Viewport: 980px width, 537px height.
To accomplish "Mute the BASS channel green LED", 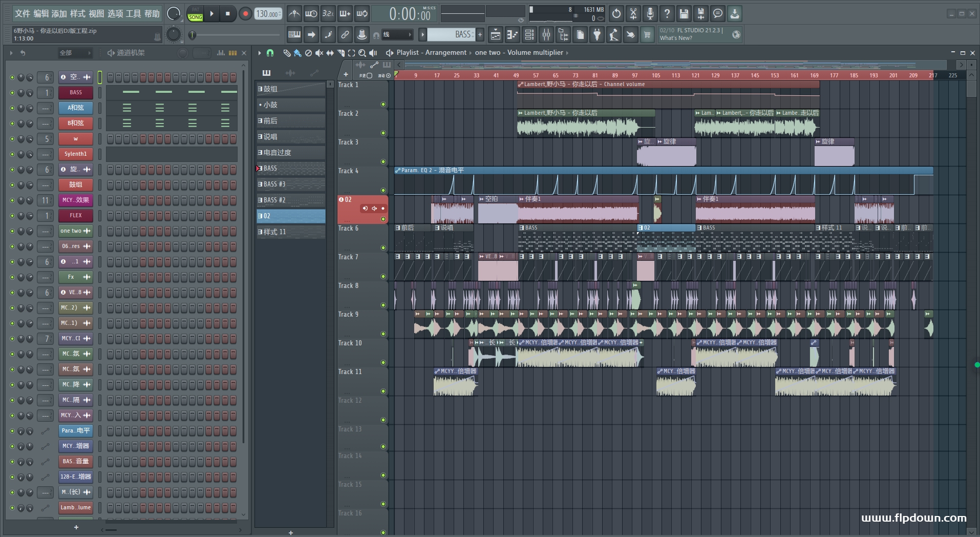I will 12,93.
